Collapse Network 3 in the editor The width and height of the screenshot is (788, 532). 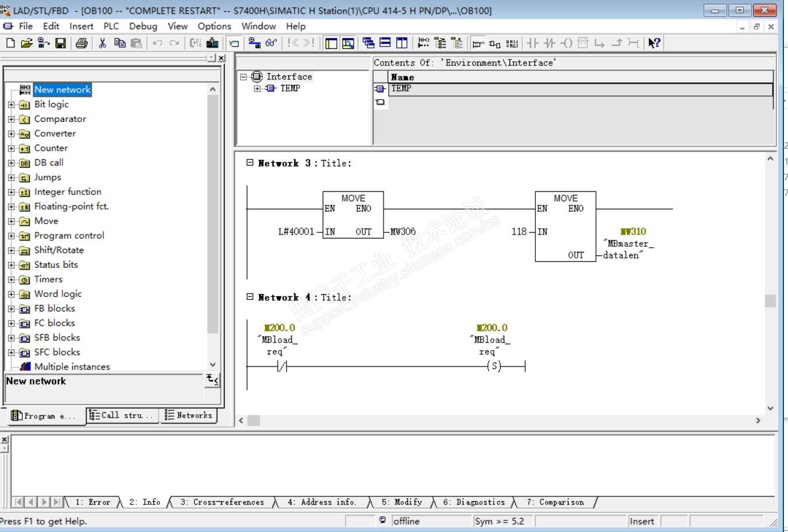250,163
